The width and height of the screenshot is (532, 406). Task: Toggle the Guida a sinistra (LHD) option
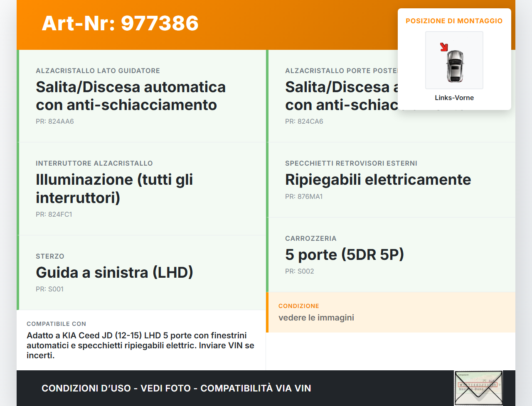(x=115, y=272)
